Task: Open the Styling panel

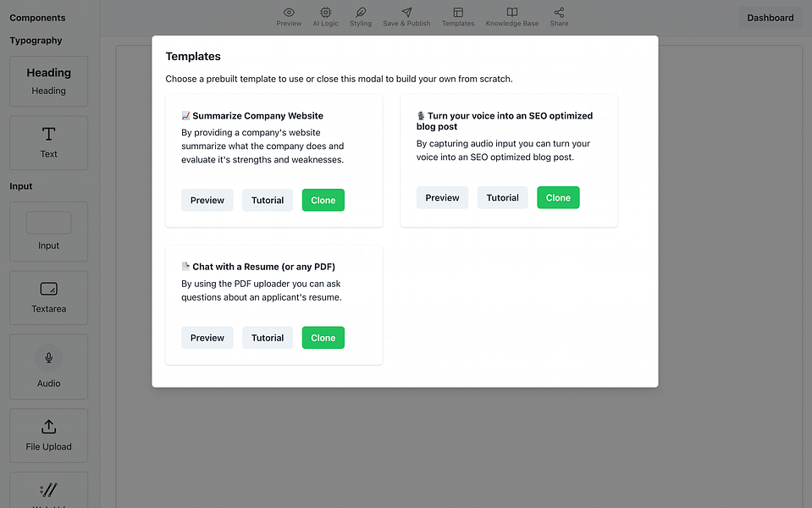Action: tap(361, 17)
